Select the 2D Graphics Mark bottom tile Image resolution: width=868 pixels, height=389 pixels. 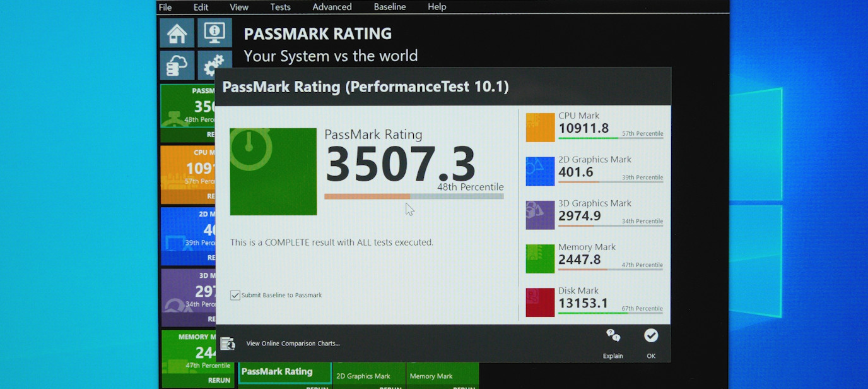pos(370,375)
